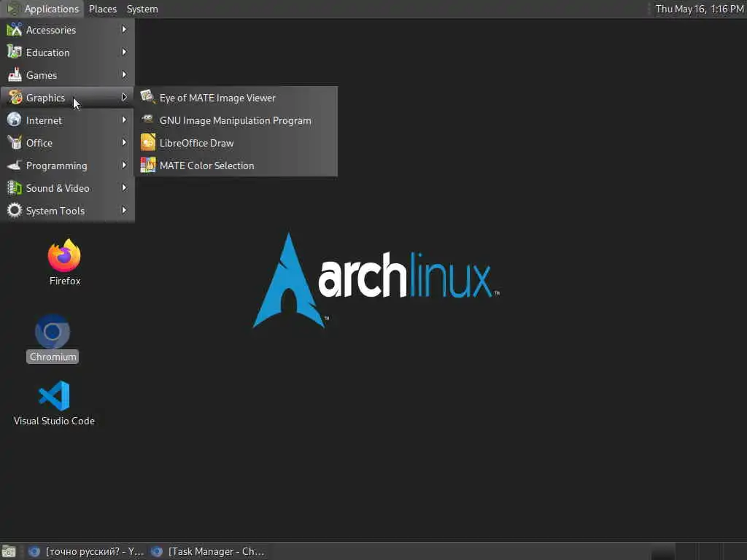Click the System Tools gear icon
The width and height of the screenshot is (747, 560).
click(15, 211)
